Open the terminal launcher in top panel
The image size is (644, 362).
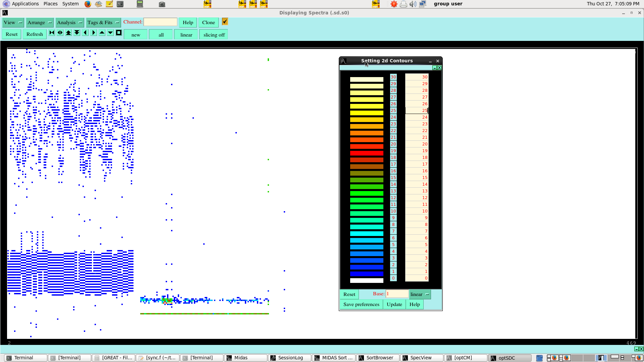tap(120, 4)
